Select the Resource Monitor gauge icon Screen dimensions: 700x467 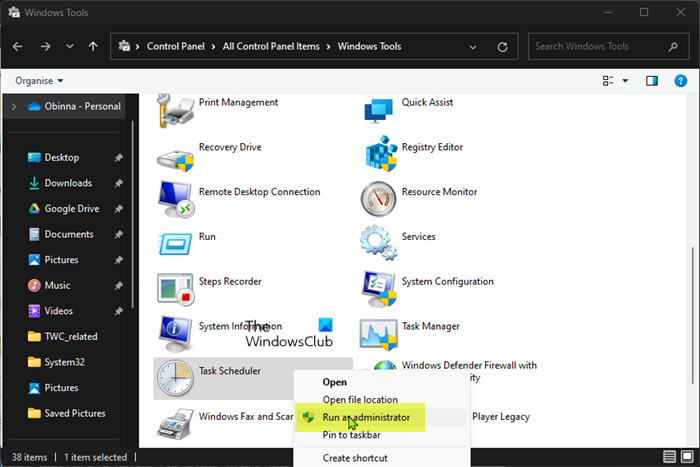(x=378, y=199)
